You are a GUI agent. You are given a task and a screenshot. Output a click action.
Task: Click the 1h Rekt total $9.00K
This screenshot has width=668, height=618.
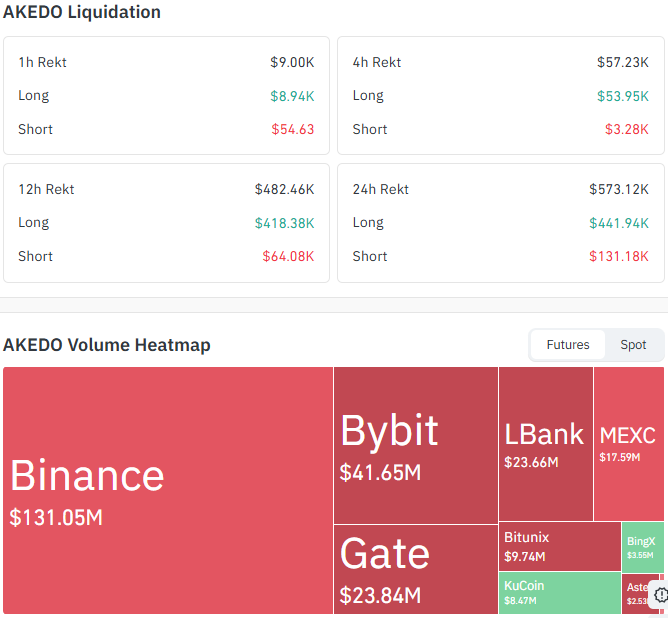pyautogui.click(x=292, y=62)
